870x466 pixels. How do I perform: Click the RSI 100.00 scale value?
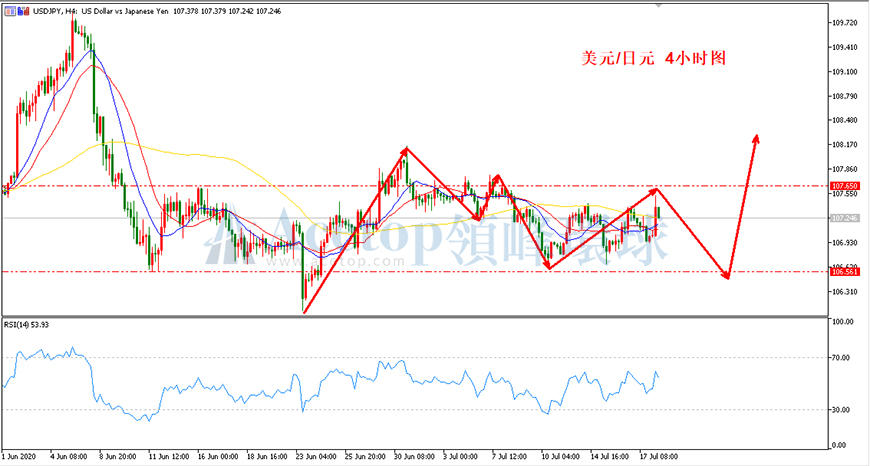(845, 322)
